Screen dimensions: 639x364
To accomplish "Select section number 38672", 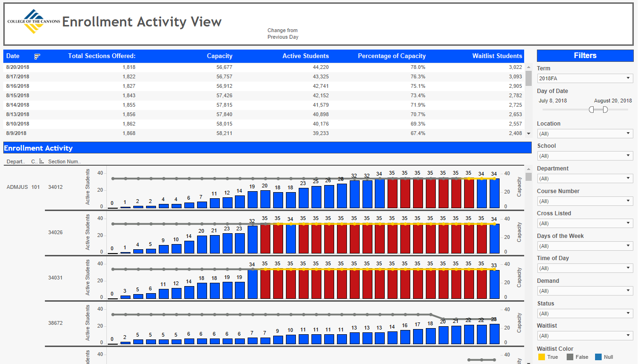I will click(x=55, y=323).
